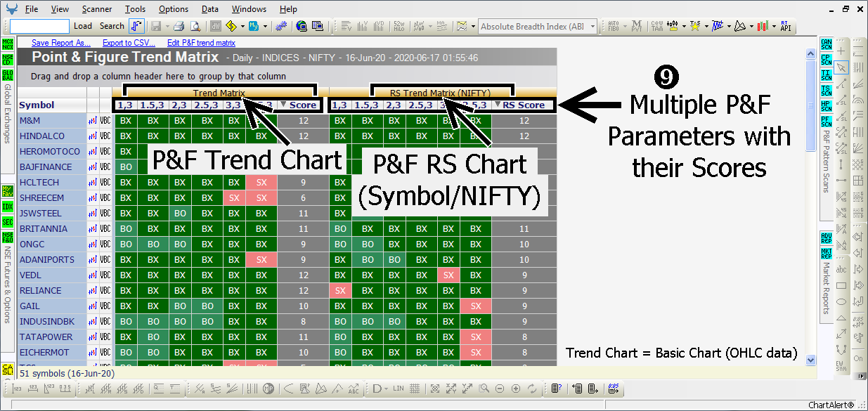Click the Print icon in the toolbar
This screenshot has width=868, height=411.
[179, 26]
